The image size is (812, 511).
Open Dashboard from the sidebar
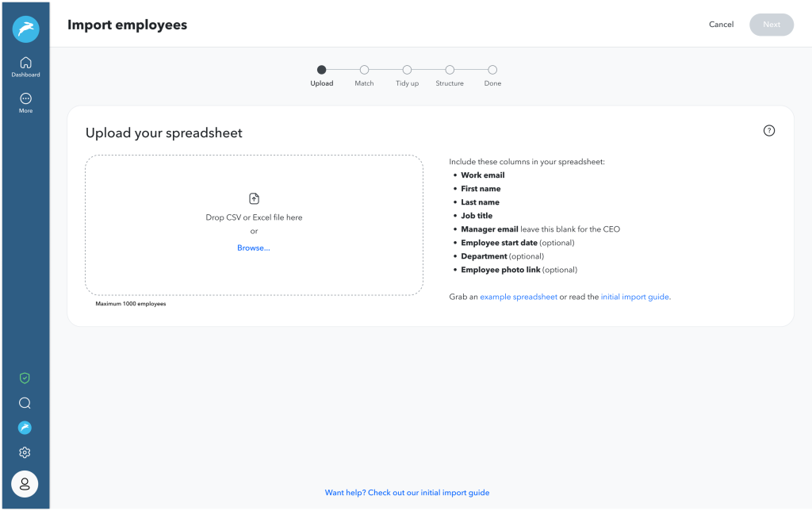point(25,66)
